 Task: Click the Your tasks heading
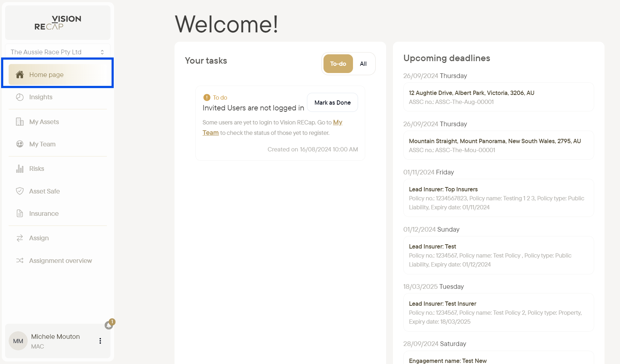tap(206, 60)
